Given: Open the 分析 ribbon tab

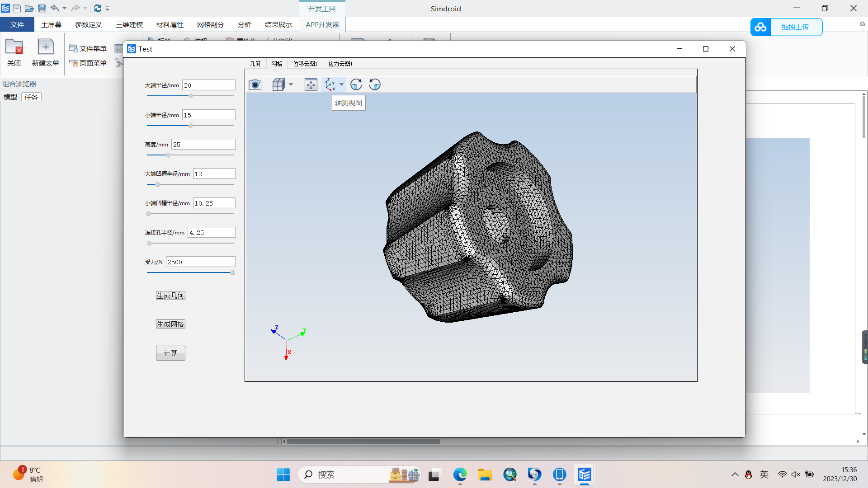Looking at the screenshot, I should click(x=244, y=24).
